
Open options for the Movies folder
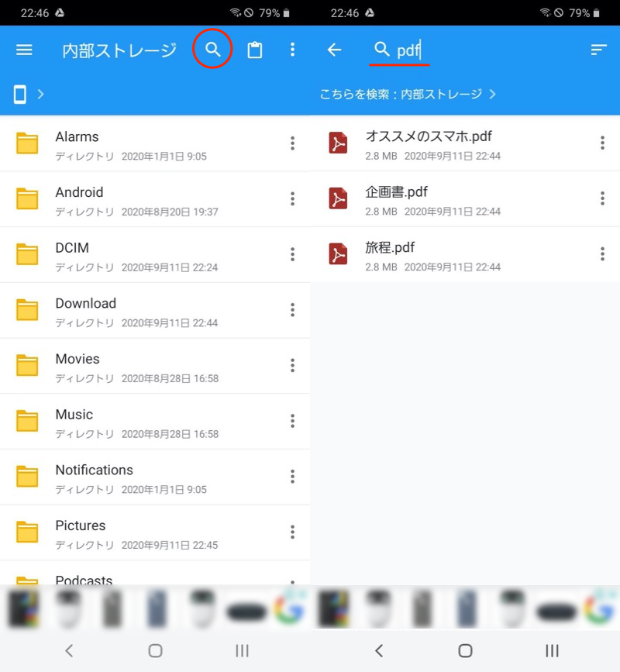[x=292, y=365]
